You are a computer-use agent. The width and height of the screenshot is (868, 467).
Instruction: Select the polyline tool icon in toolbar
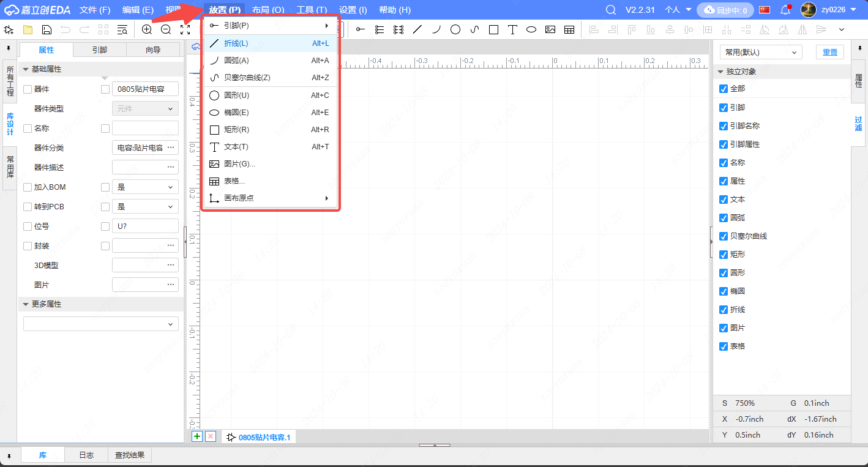(x=417, y=29)
